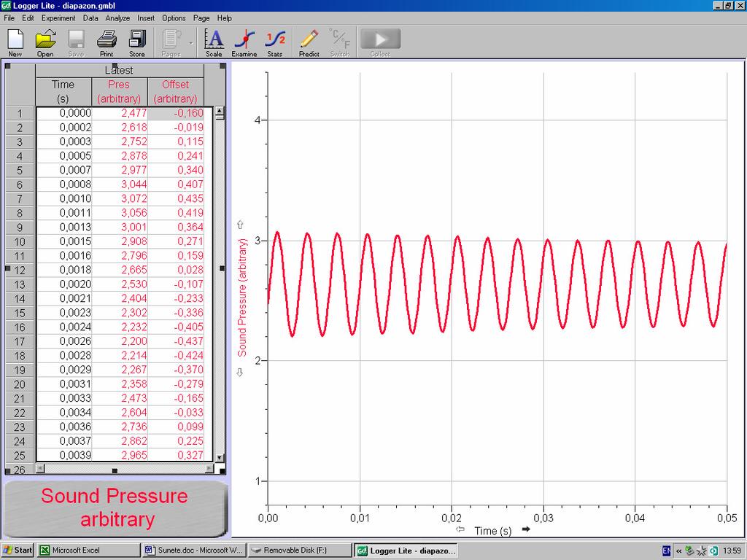This screenshot has height=560, width=747.
Task: Click the Pages toolbar icon
Action: tap(171, 42)
